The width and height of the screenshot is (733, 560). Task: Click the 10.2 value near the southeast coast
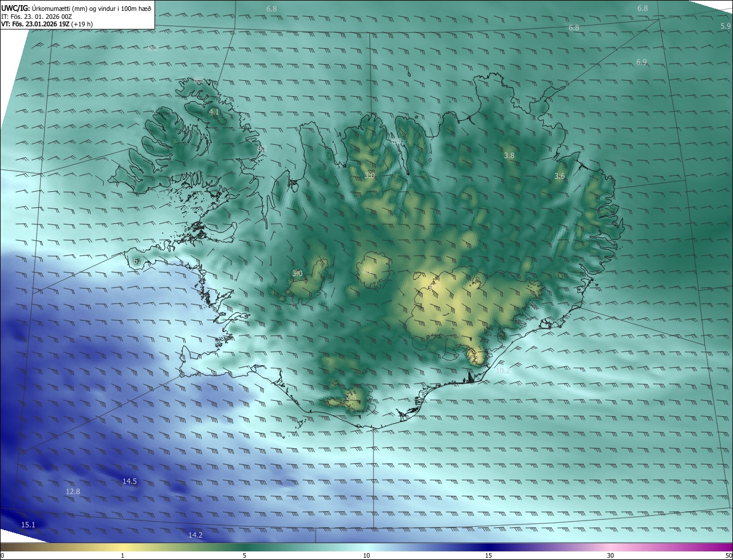click(503, 370)
